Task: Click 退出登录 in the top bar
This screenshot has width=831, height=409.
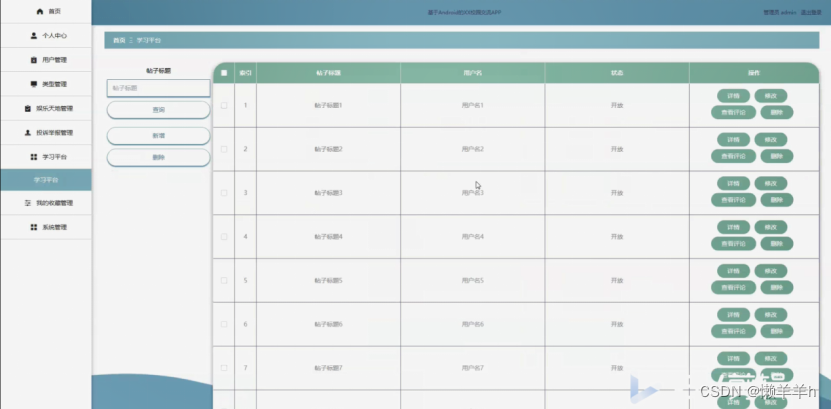Action: [811, 13]
